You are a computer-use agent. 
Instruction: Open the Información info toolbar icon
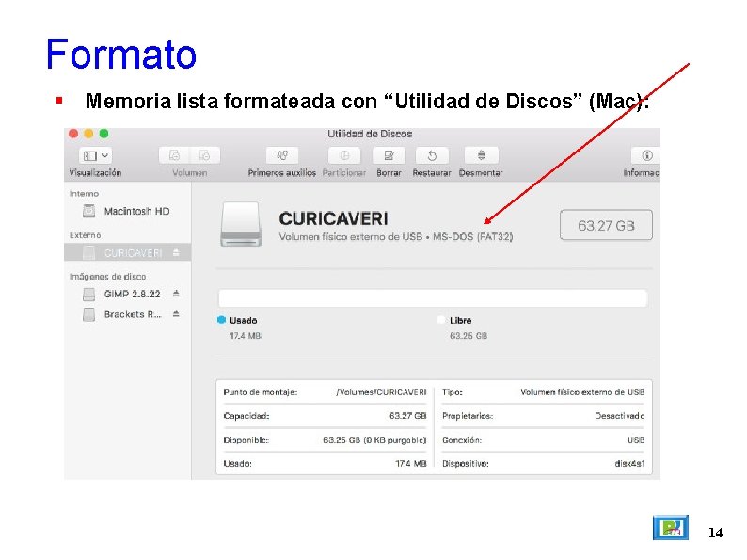645,155
